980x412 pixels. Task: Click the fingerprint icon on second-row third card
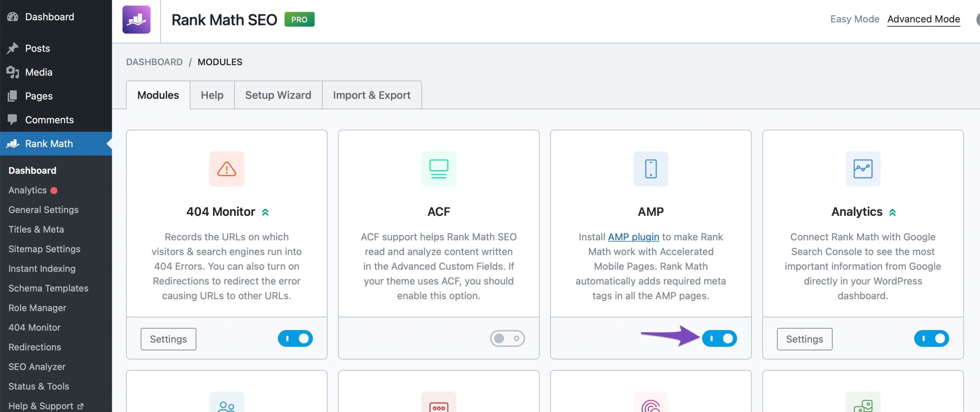point(651,405)
